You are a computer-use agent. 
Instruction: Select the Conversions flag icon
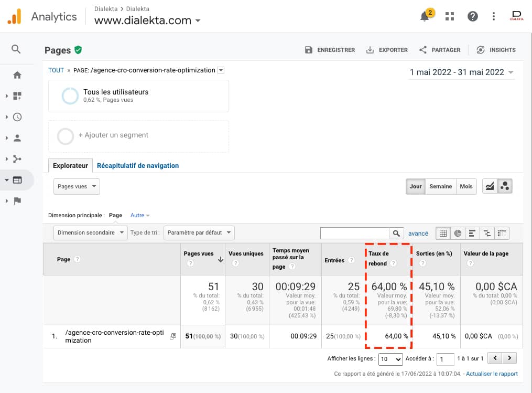pyautogui.click(x=17, y=201)
